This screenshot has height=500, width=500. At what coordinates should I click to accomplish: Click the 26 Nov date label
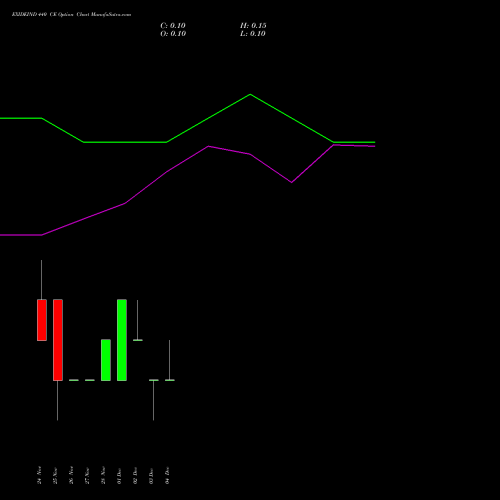[71, 475]
